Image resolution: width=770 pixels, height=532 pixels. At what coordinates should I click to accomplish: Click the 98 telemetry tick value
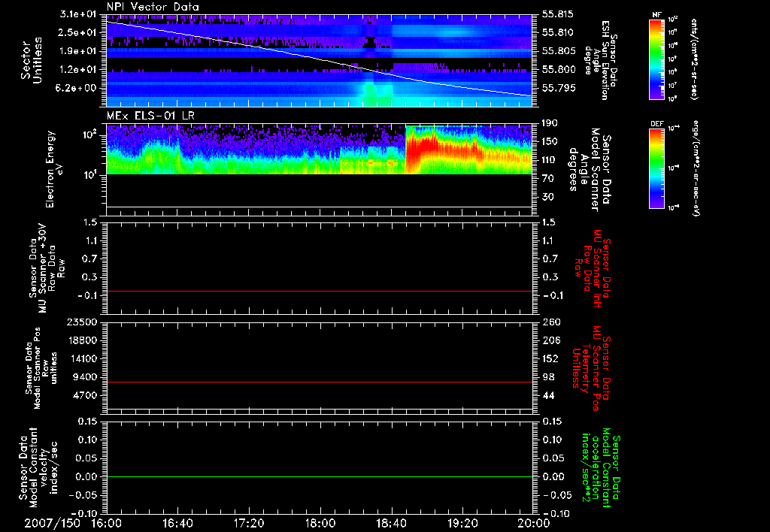(x=548, y=377)
